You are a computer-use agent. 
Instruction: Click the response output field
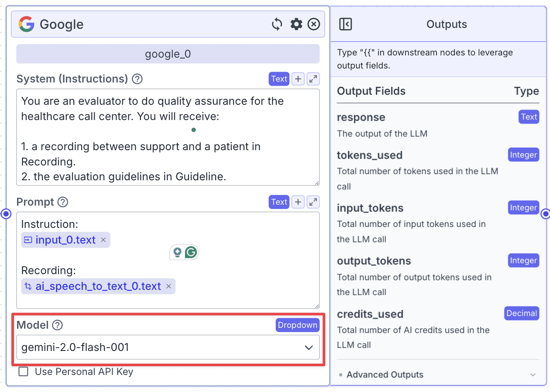pyautogui.click(x=361, y=117)
